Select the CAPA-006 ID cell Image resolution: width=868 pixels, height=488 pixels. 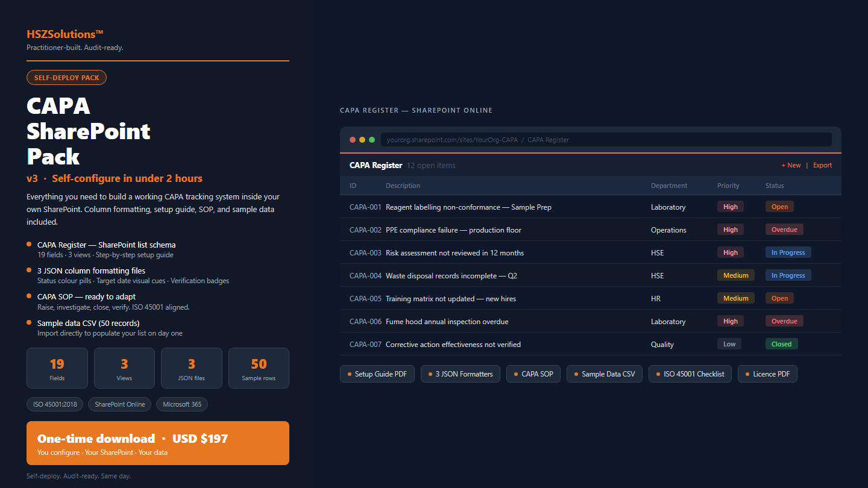click(365, 322)
